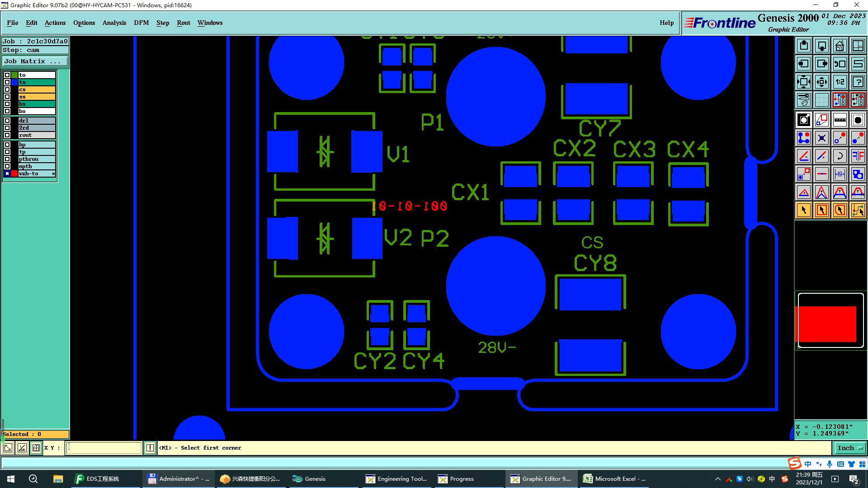Open the Inch units dropdown
This screenshot has height=488, width=868.
[x=850, y=448]
